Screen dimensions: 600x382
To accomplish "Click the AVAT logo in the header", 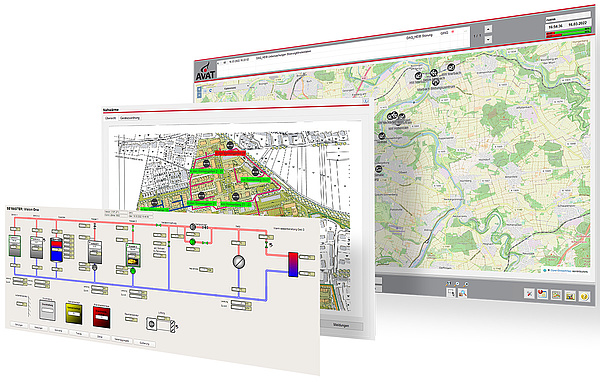I will (x=205, y=71).
